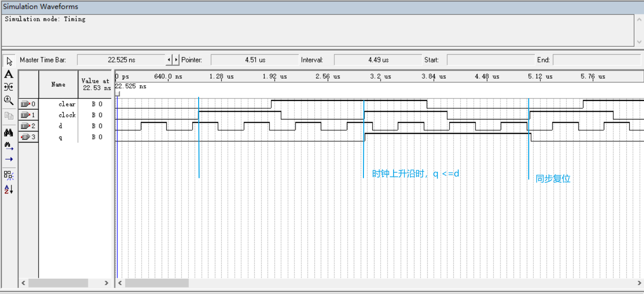Click Find Next binoculars-with-arrow icon
Image resolution: width=644 pixels, height=294 pixels.
tap(9, 146)
